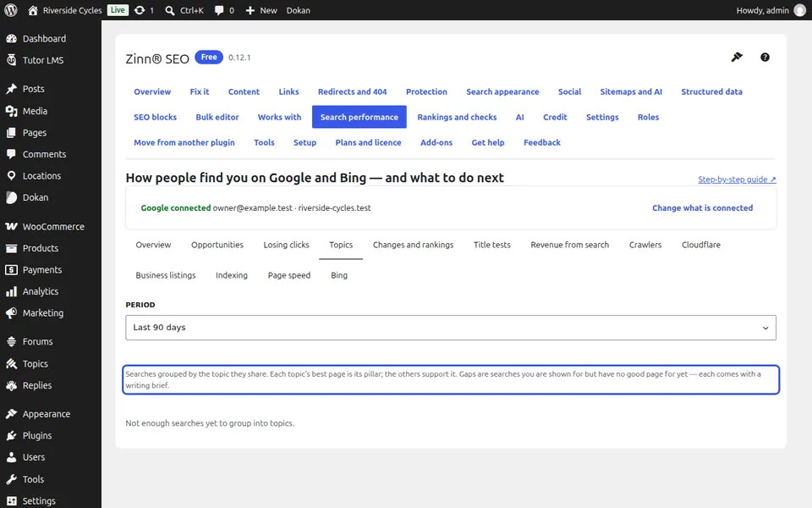Click the Live status badge
The height and width of the screenshot is (508, 812).
click(118, 10)
